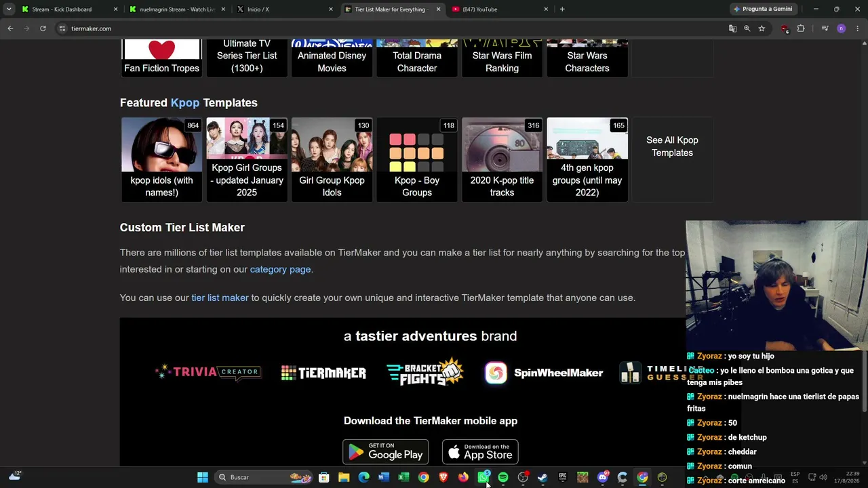Open Word from the taskbar
This screenshot has height=488, width=868.
point(384,477)
